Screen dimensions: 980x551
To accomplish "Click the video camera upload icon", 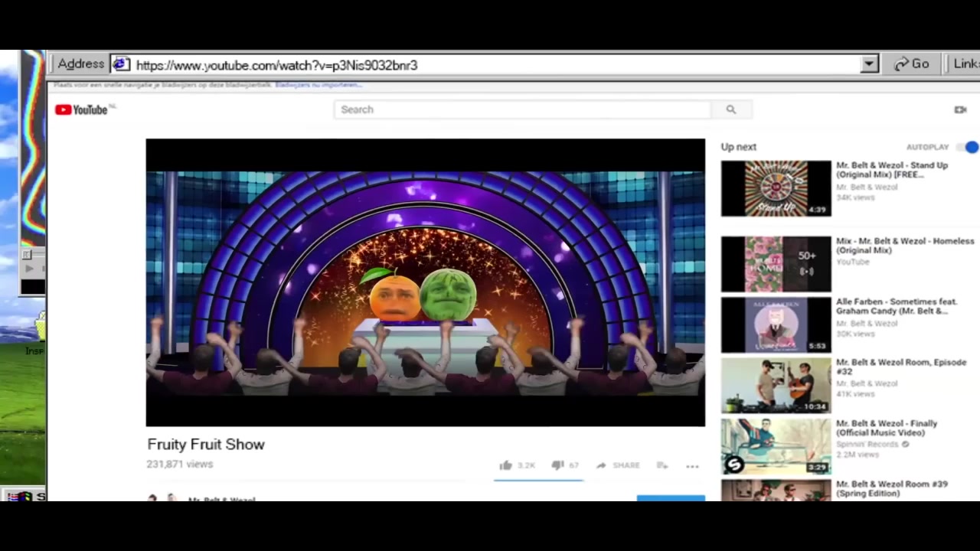I will pos(960,109).
